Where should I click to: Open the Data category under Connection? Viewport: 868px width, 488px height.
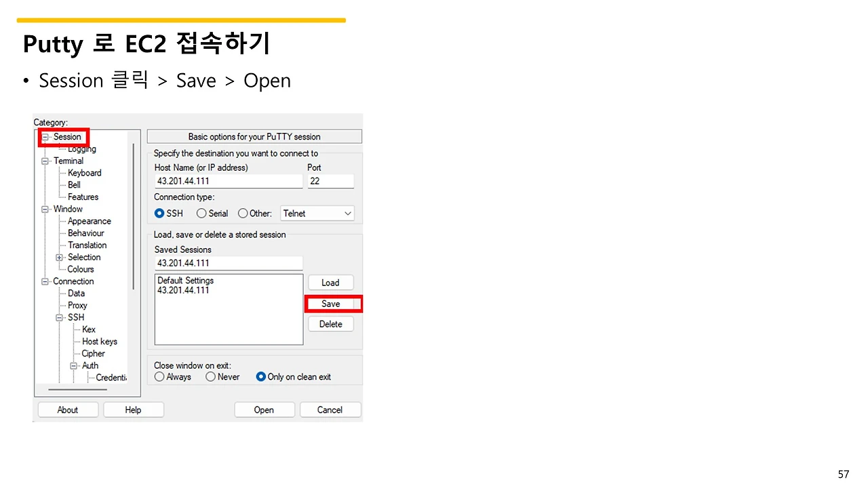coord(77,293)
